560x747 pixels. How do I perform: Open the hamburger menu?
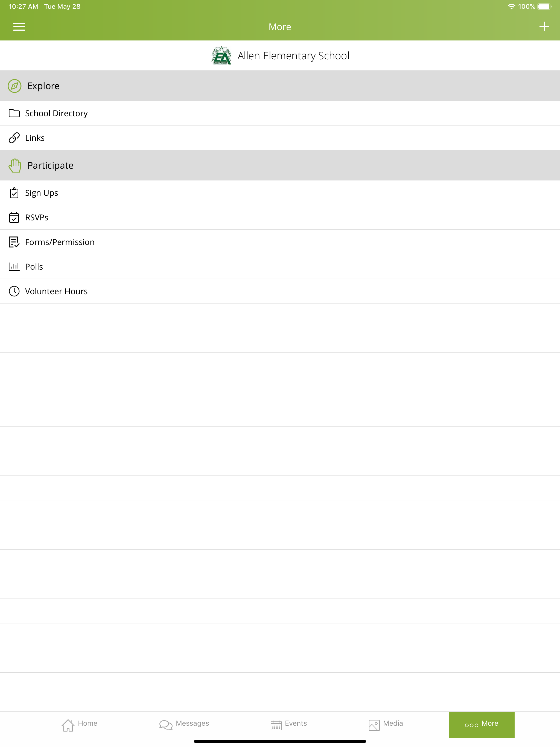pyautogui.click(x=19, y=27)
